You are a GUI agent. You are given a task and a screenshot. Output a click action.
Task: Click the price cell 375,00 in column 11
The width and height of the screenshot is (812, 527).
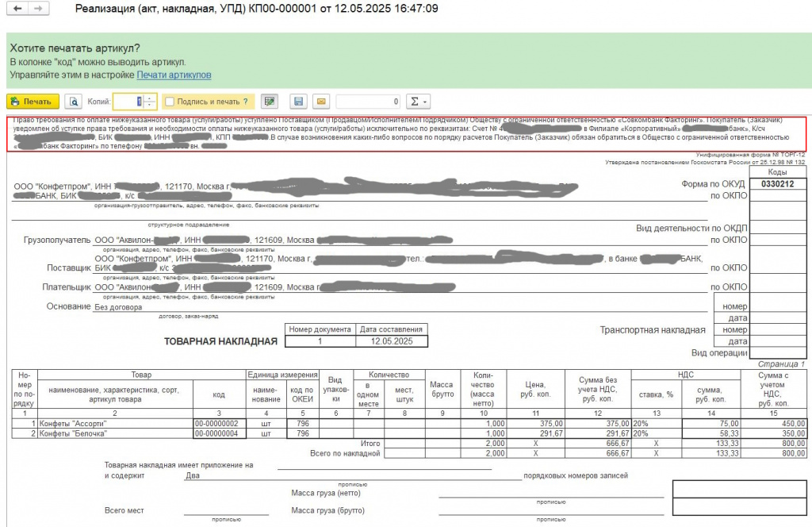click(x=536, y=424)
